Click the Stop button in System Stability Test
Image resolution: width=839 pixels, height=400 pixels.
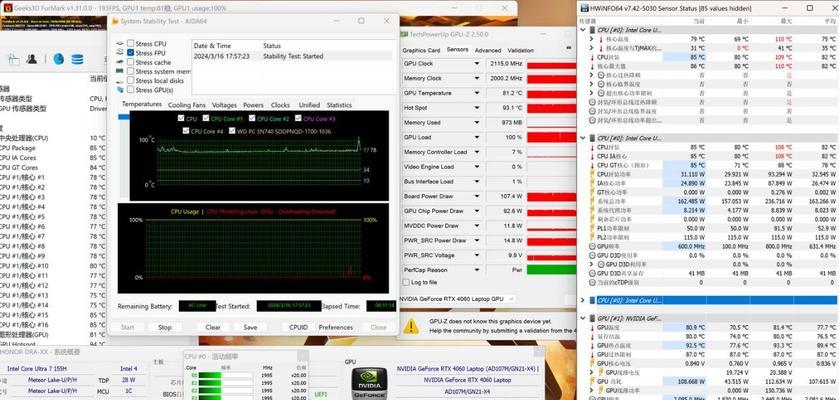(165, 327)
